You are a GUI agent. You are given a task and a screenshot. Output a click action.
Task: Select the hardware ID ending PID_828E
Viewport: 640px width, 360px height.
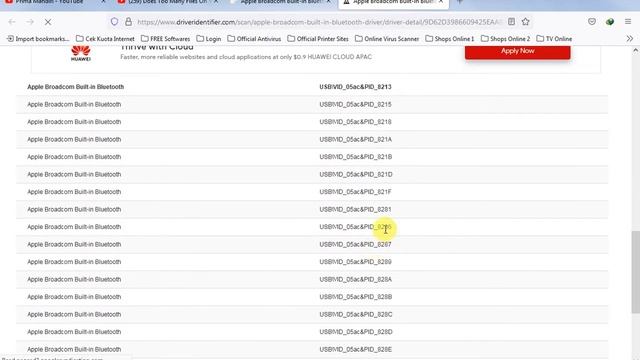pos(355,349)
